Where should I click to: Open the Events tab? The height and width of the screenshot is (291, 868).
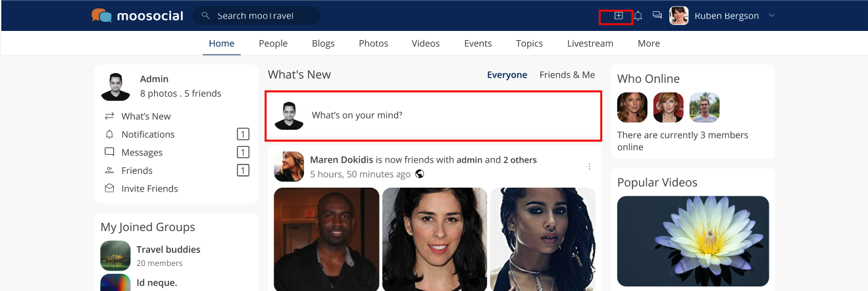478,43
